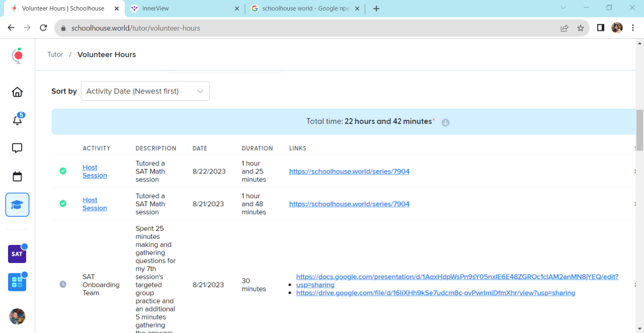Share this page from address bar
Screen dimensions: 644x333
coord(565,28)
